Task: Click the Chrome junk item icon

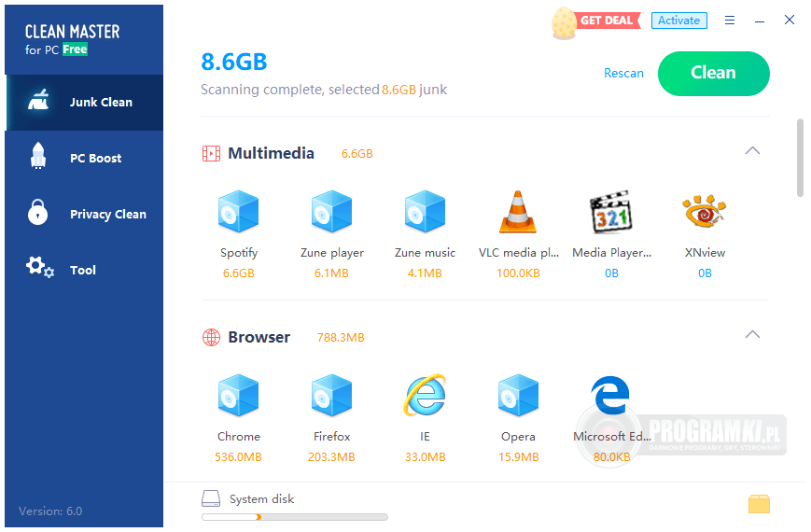Action: 238,395
